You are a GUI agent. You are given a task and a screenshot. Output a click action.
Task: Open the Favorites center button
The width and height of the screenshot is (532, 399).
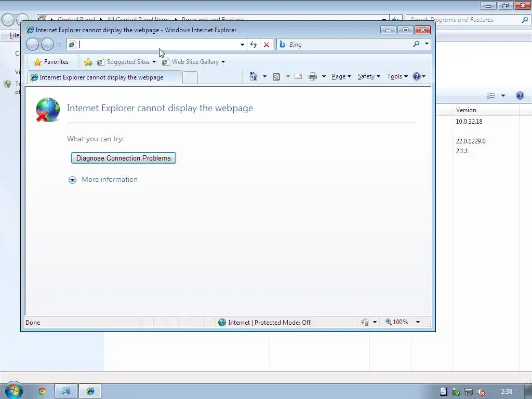tap(51, 62)
